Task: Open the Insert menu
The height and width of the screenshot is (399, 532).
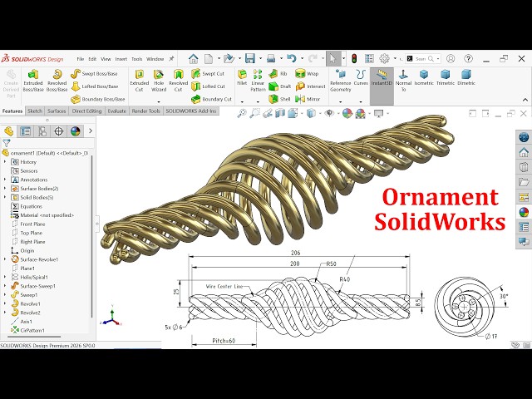Action: [121, 59]
